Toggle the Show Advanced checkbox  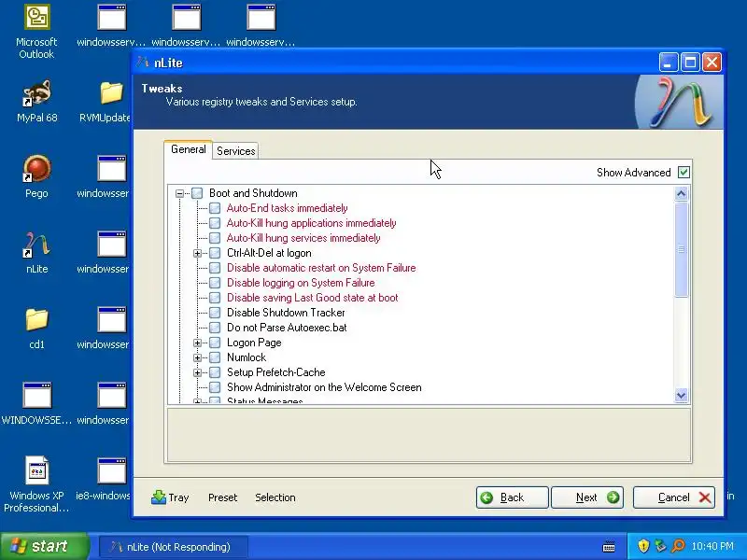[x=684, y=173]
